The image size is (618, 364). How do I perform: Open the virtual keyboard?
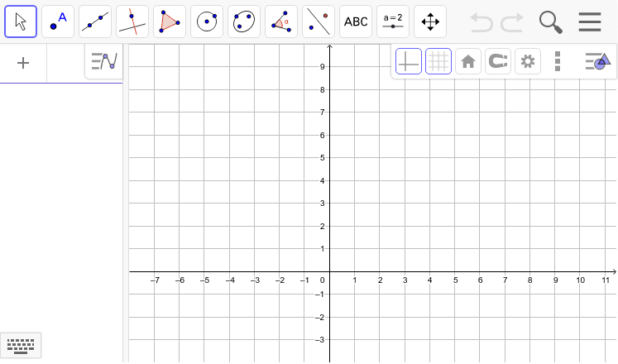tap(21, 346)
